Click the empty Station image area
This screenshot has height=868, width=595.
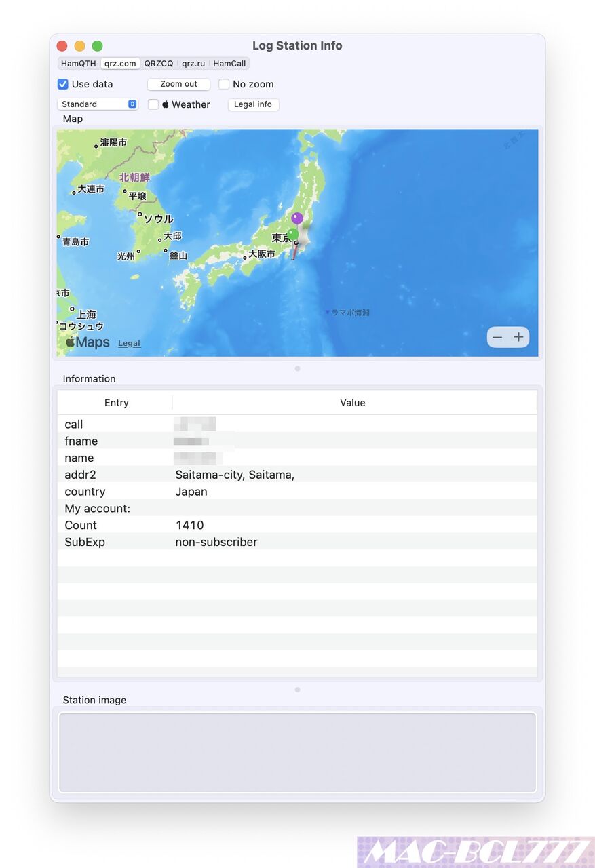coord(297,752)
